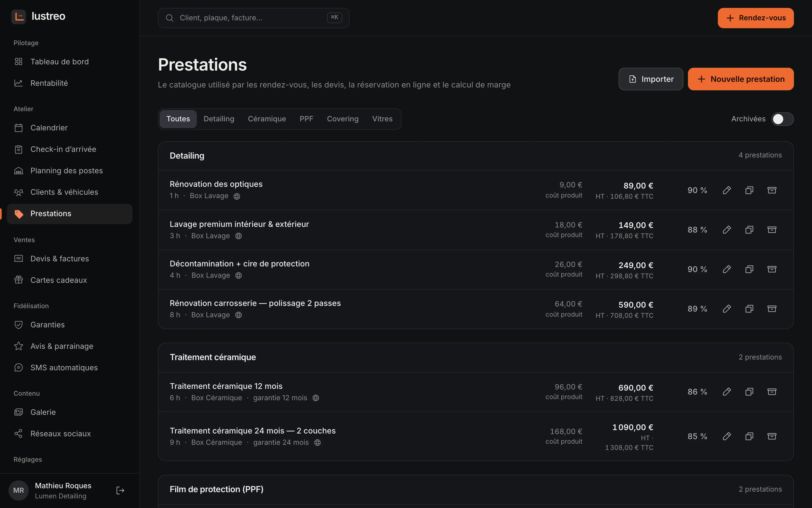Show the Covering category tab
Image resolution: width=812 pixels, height=508 pixels.
pyautogui.click(x=343, y=119)
